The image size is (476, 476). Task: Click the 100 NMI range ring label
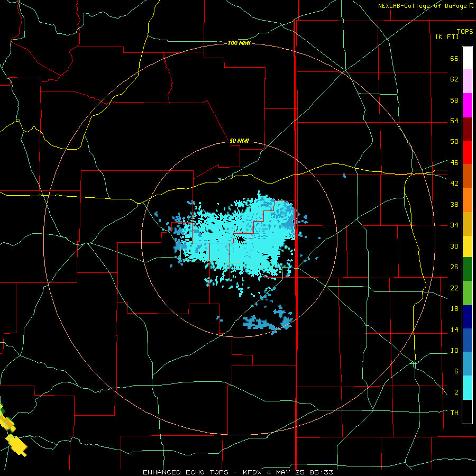239,43
